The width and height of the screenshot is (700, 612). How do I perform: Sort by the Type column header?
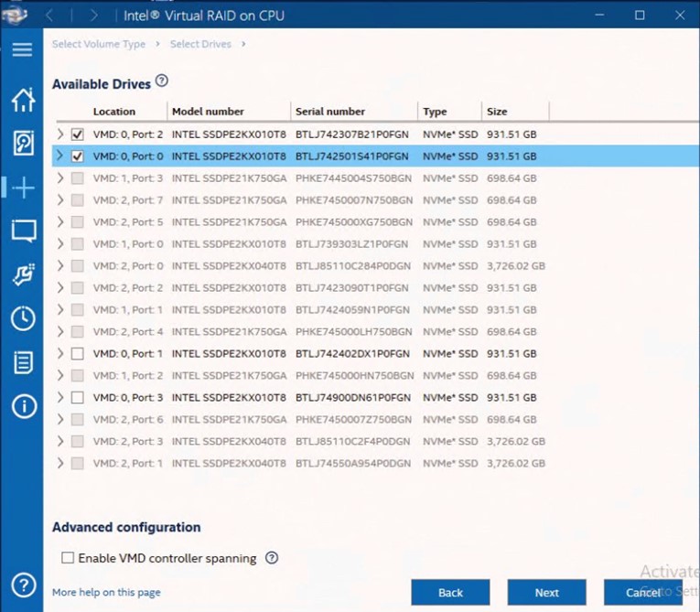[x=435, y=112]
